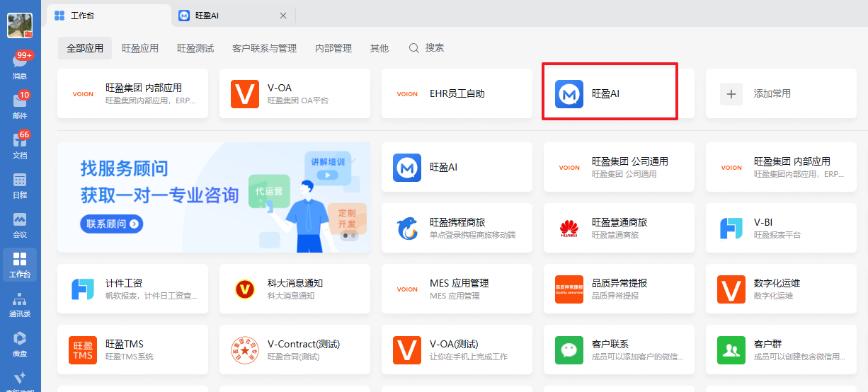Open the V-BI app icon

tap(731, 229)
